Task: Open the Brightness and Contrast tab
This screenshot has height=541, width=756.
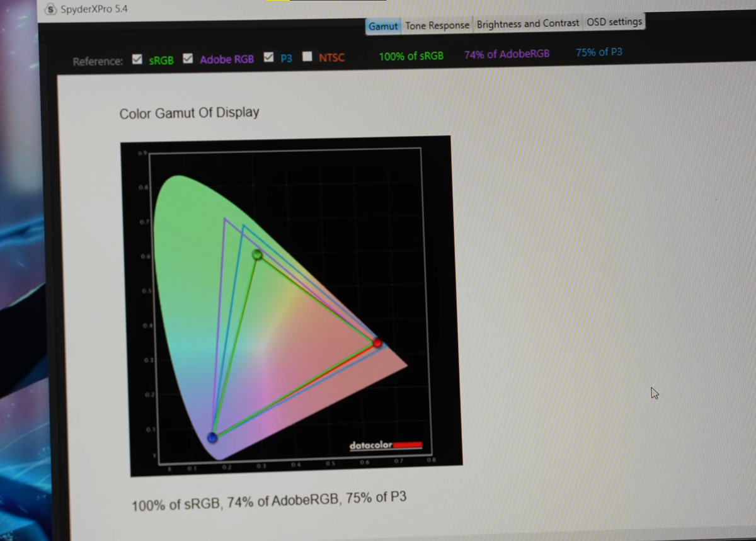Action: click(x=528, y=23)
